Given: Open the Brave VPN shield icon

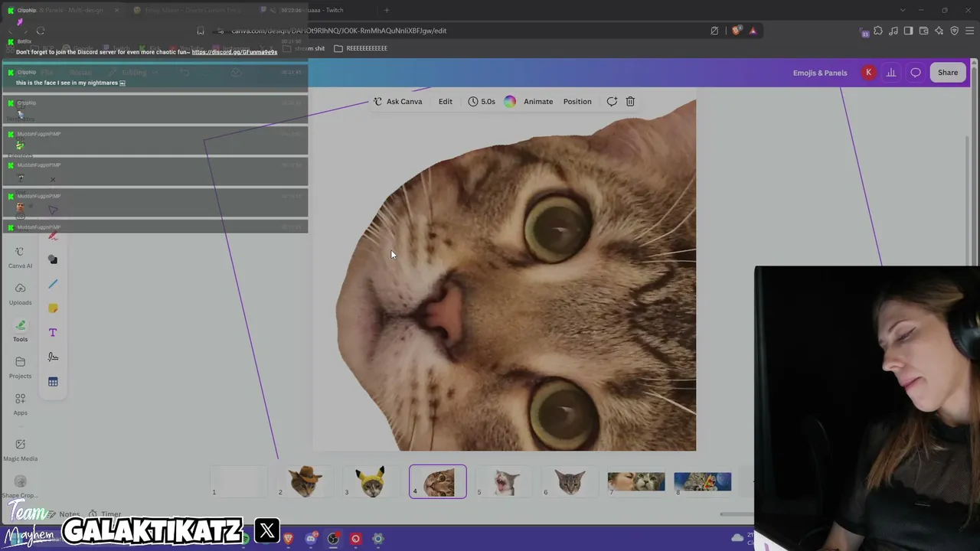Looking at the screenshot, I should point(954,31).
